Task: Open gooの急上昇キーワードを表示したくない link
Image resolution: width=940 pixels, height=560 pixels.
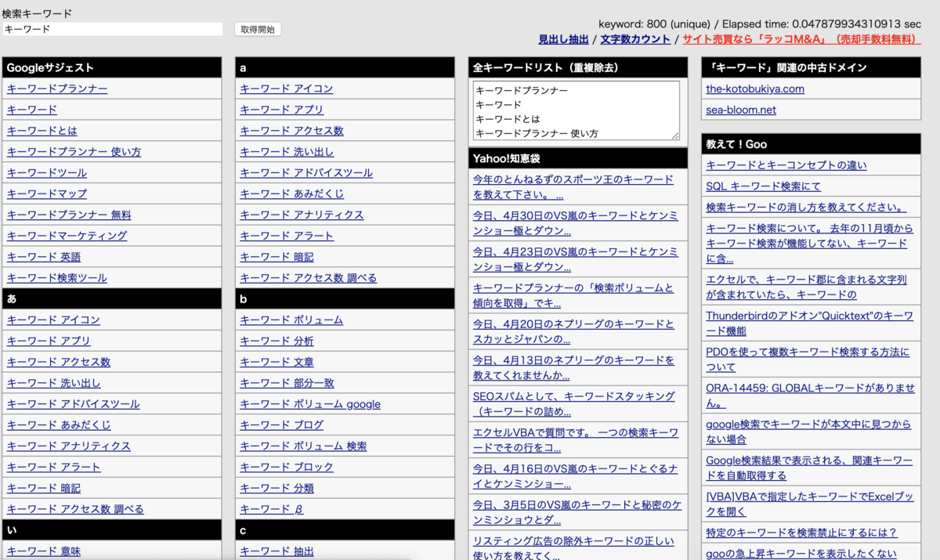Action: point(801,554)
